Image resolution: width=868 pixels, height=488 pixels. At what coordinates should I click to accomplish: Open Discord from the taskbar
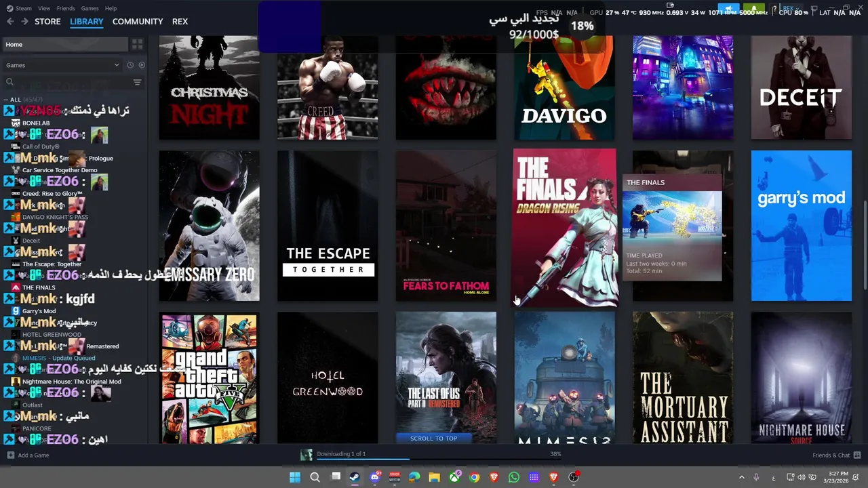[x=375, y=477]
